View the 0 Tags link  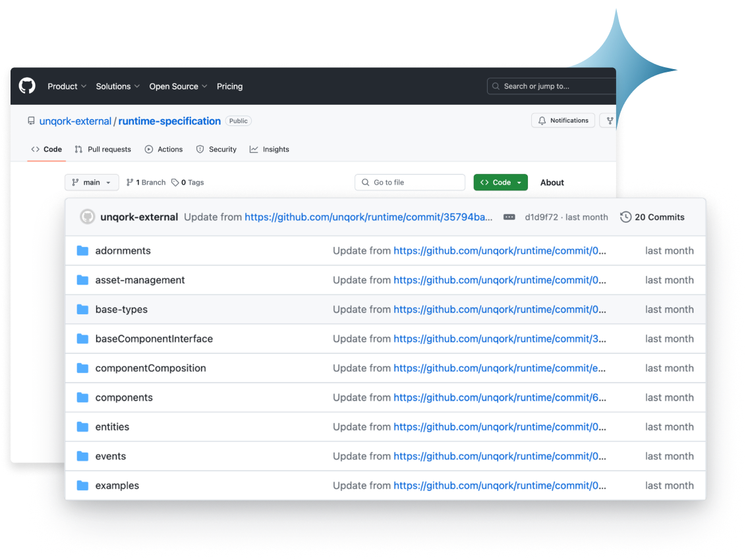(x=188, y=182)
